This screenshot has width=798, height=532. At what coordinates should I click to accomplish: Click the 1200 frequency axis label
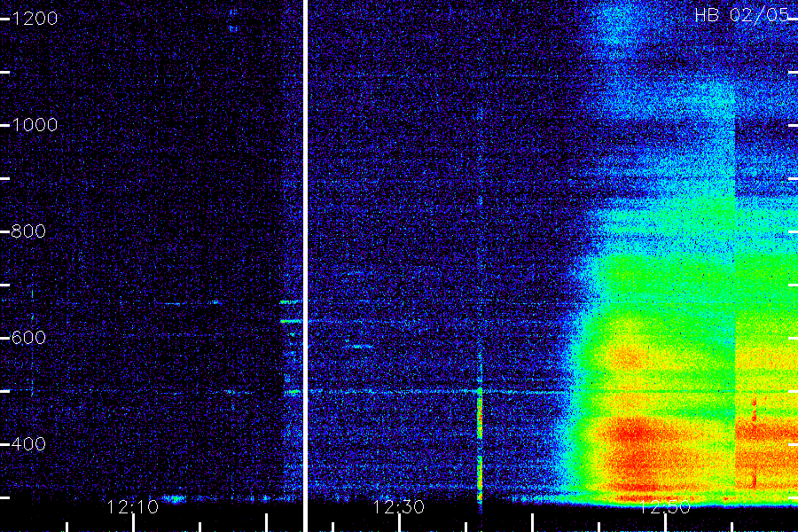point(35,19)
